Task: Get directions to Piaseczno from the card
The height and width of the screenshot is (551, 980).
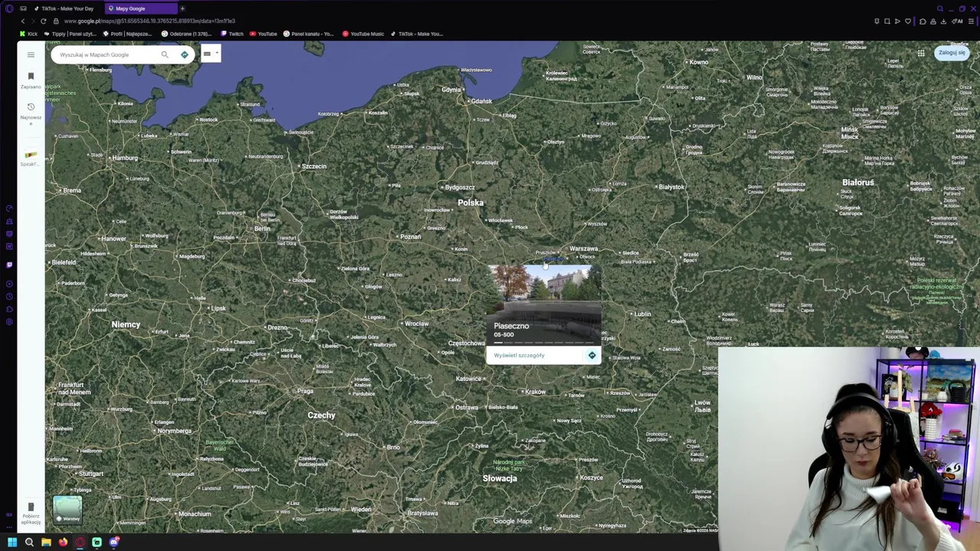Action: pos(592,355)
